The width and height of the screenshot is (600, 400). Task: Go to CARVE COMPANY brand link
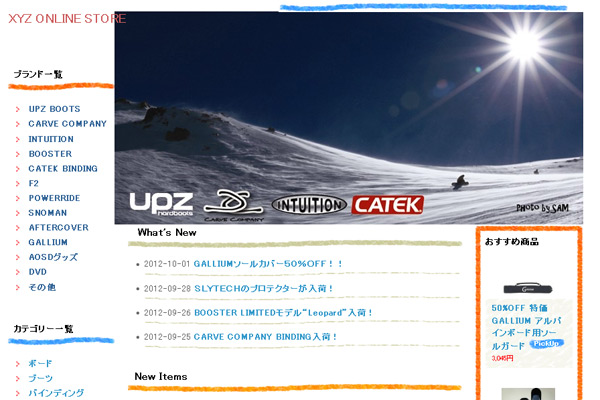click(x=67, y=124)
